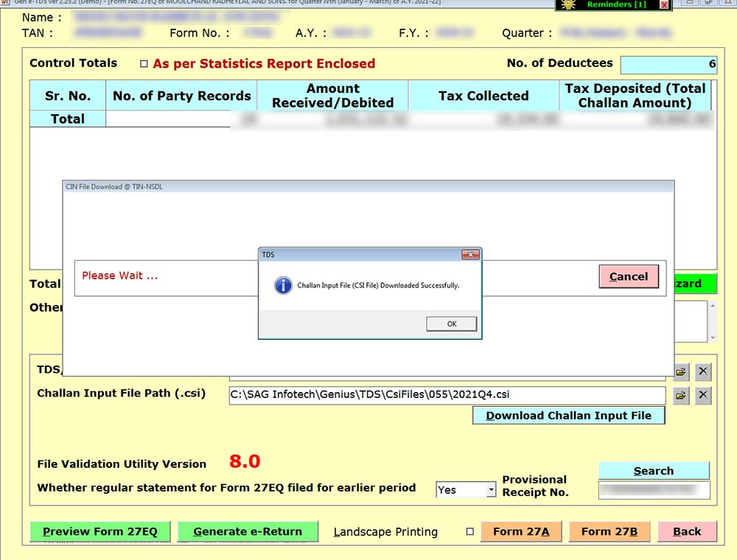The image size is (737, 560).
Task: Open Preview Form 27EQ
Action: tap(99, 531)
